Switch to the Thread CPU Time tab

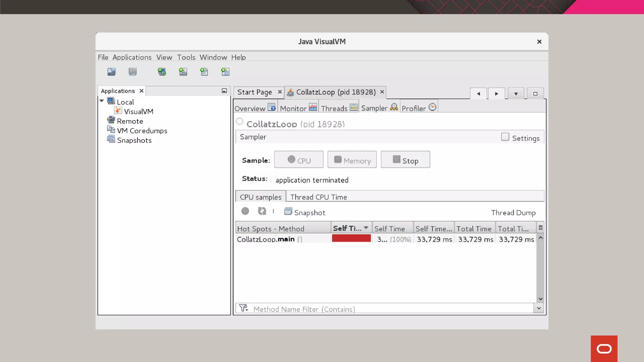click(x=319, y=197)
